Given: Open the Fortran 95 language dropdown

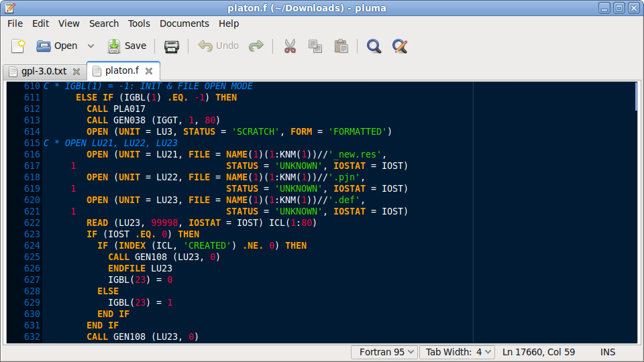Looking at the screenshot, I should [x=384, y=352].
